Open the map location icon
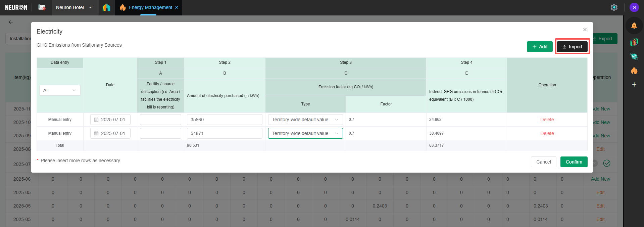The width and height of the screenshot is (644, 227). (42, 7)
